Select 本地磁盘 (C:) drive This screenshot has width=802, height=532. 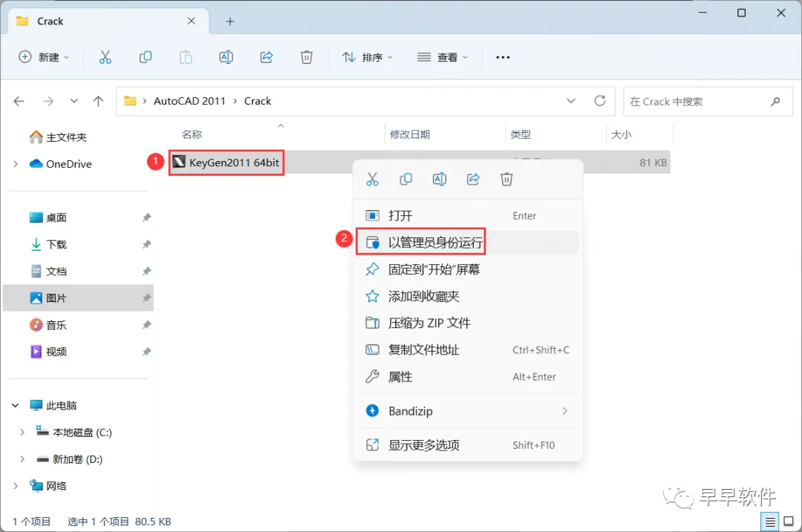[x=74, y=433]
